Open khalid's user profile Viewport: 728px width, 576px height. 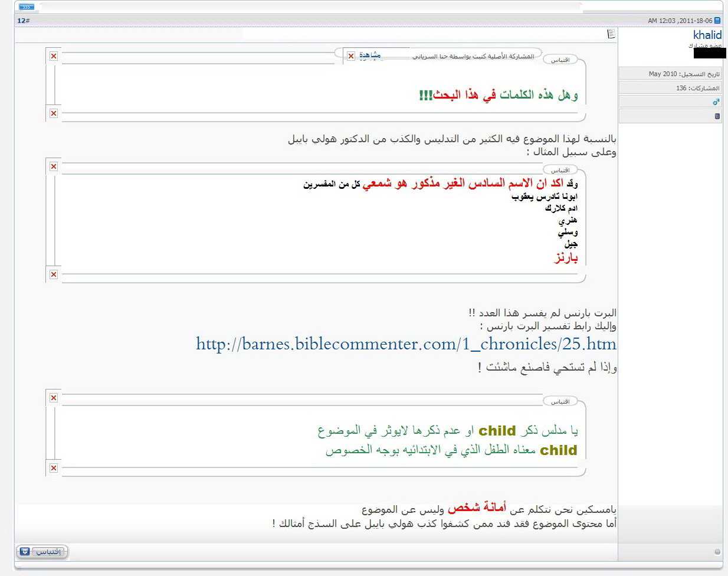point(707,35)
